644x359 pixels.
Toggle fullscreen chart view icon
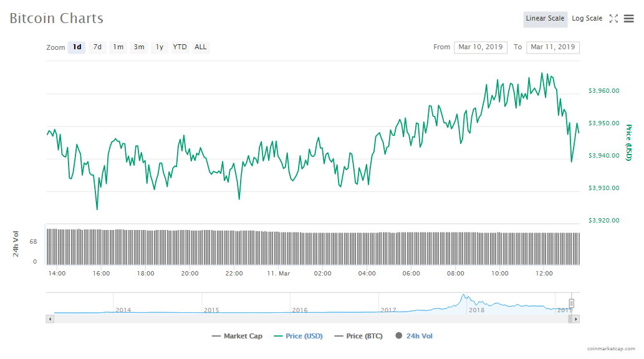coord(613,19)
